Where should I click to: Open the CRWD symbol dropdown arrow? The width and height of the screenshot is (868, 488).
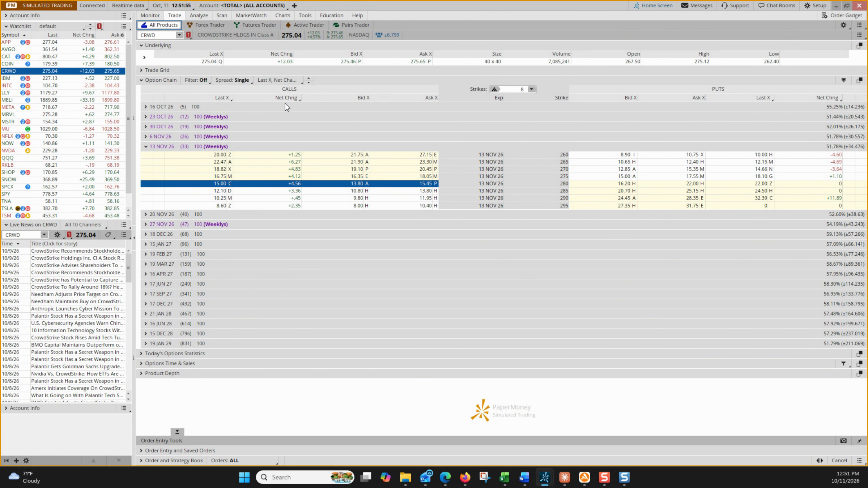[179, 35]
